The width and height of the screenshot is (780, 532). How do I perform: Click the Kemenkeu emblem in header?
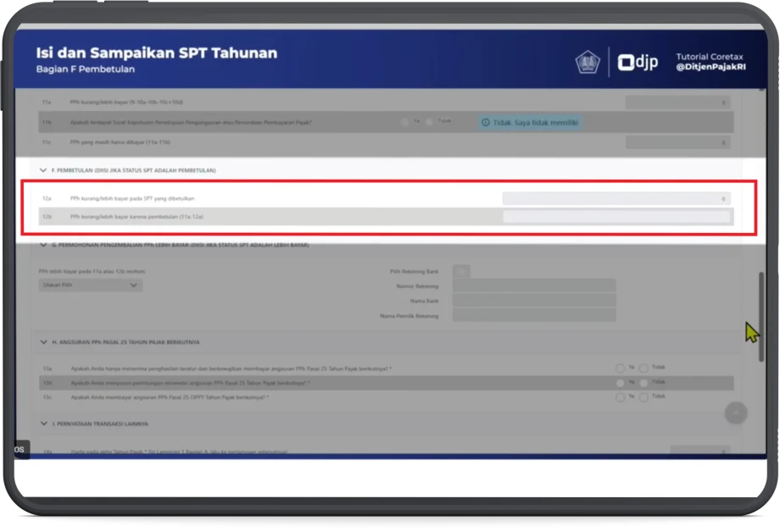[587, 62]
